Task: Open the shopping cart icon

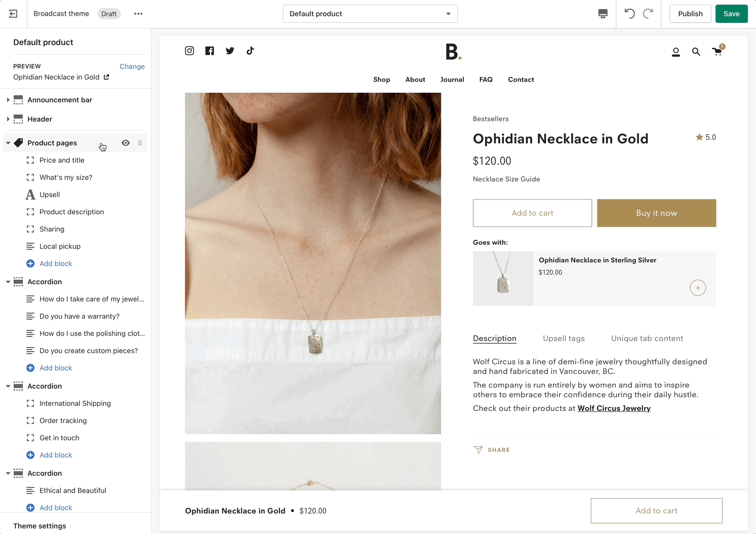Action: 717,51
